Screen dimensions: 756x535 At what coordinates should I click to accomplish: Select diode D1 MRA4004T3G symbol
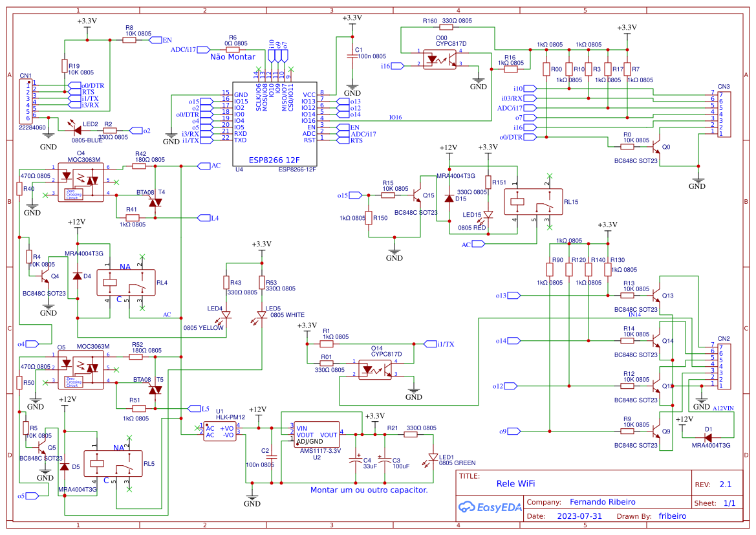point(708,437)
